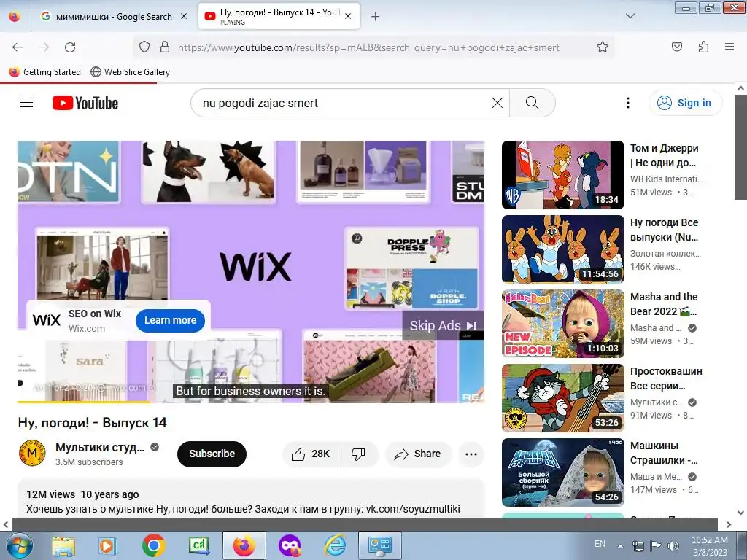Expand the list all tabs chevron

point(630,16)
